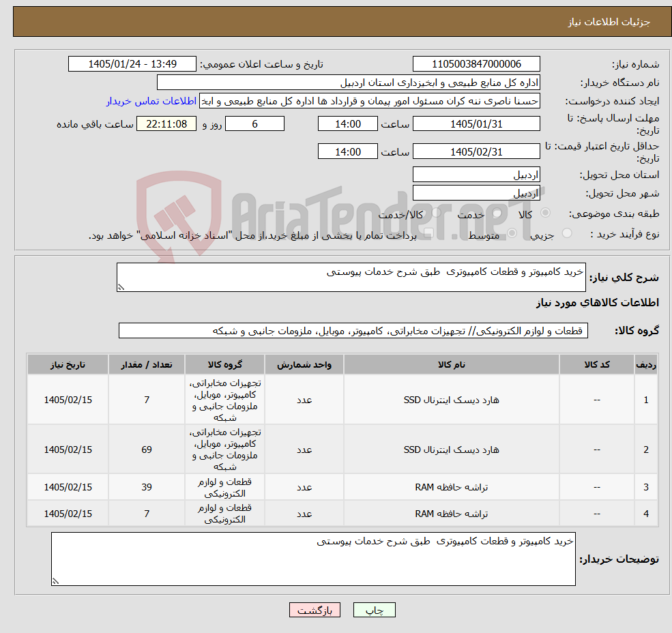Click the تاریخ نیاز column header
672x633 pixels.
pos(68,364)
